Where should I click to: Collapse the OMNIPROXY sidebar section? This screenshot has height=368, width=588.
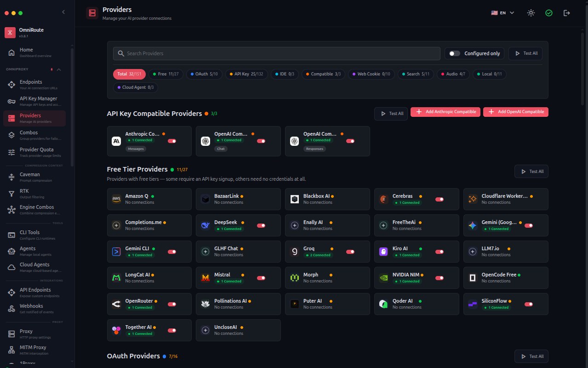(59, 69)
